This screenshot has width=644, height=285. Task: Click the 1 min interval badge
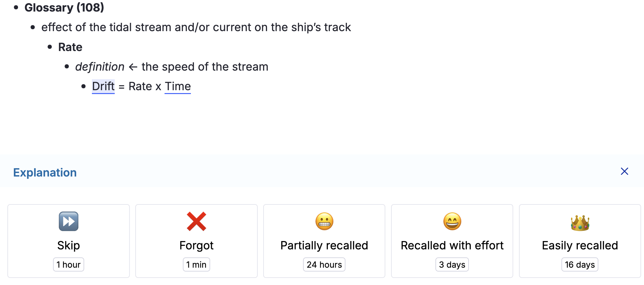[x=196, y=264]
